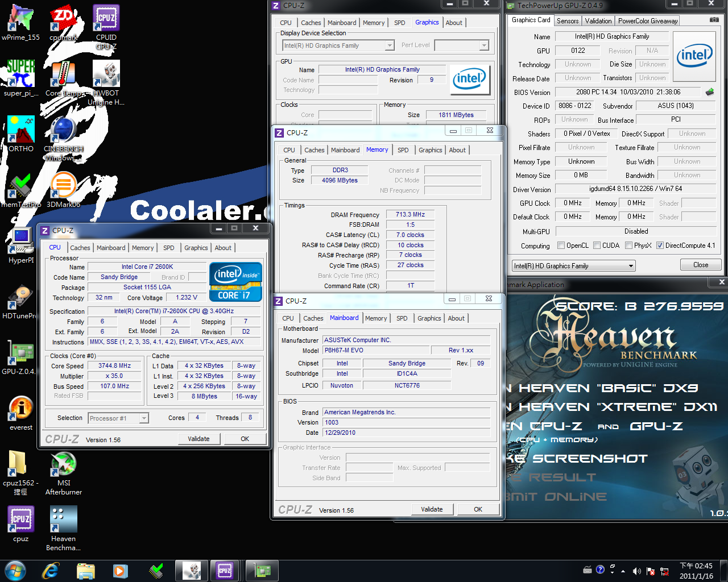This screenshot has width=728, height=582.
Task: Open the PowerColor Giveaway tab in GPU-Z
Action: click(x=648, y=21)
